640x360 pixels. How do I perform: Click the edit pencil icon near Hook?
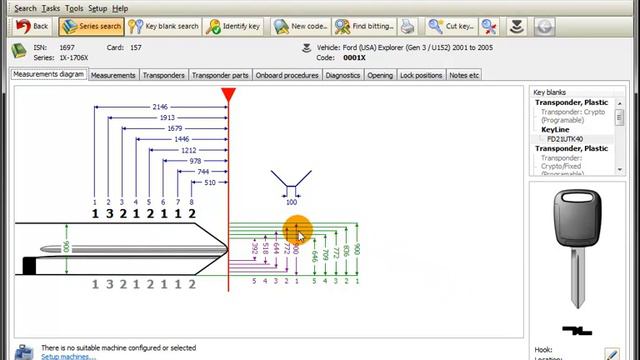pos(611,354)
